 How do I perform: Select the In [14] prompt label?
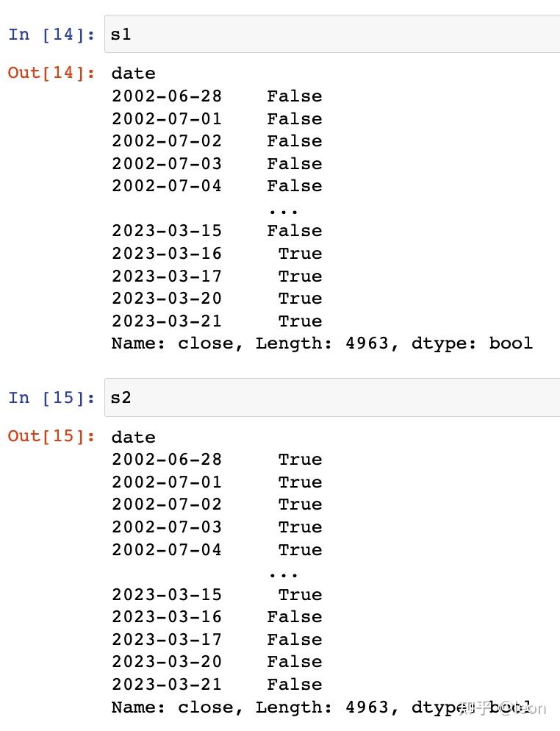(51, 34)
